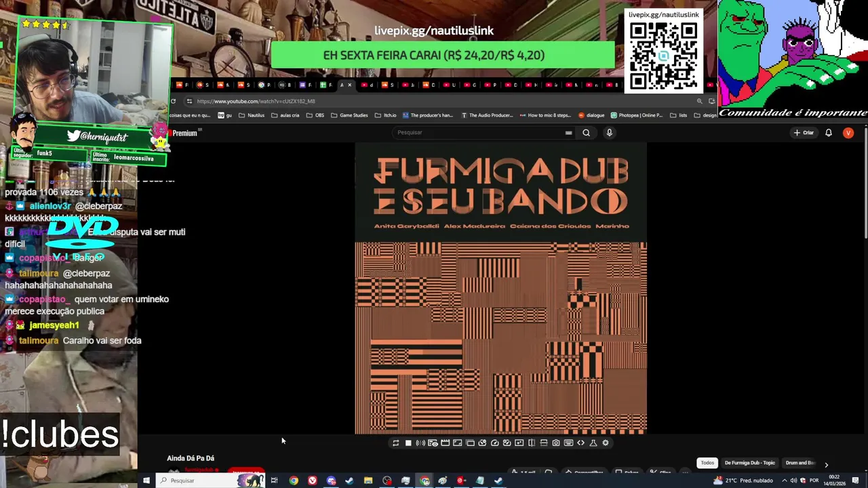Start voice search with the microphone icon
This screenshot has width=868, height=488.
click(x=609, y=133)
